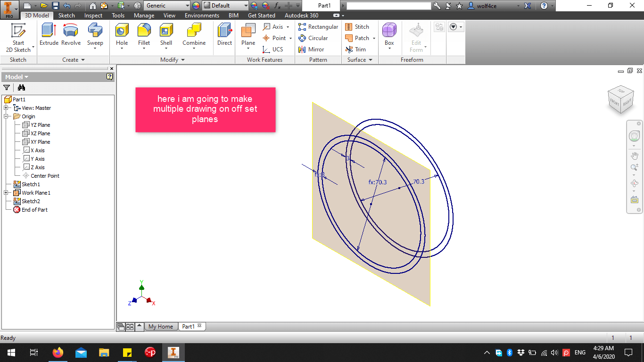The height and width of the screenshot is (362, 644).
Task: Expand the View: Master node
Action: (x=6, y=108)
